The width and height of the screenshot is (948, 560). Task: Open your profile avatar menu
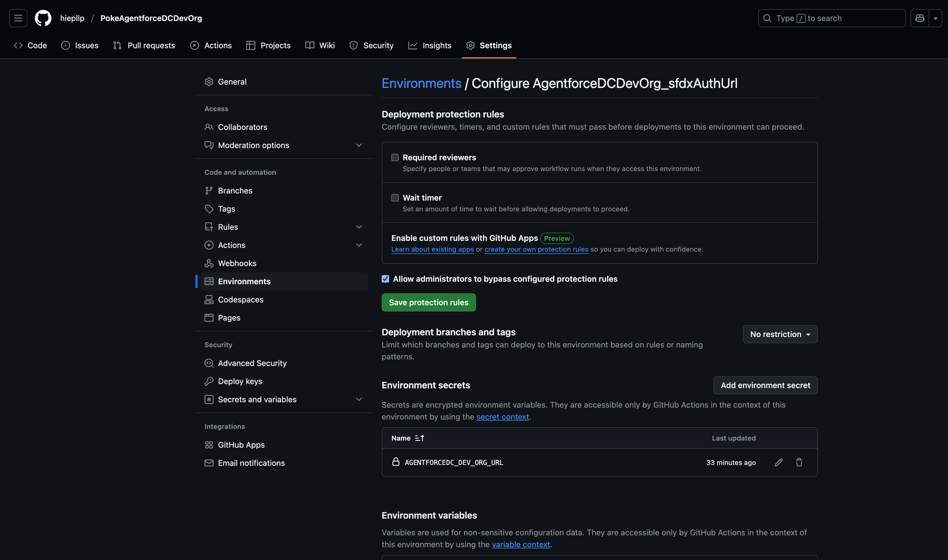(x=919, y=18)
